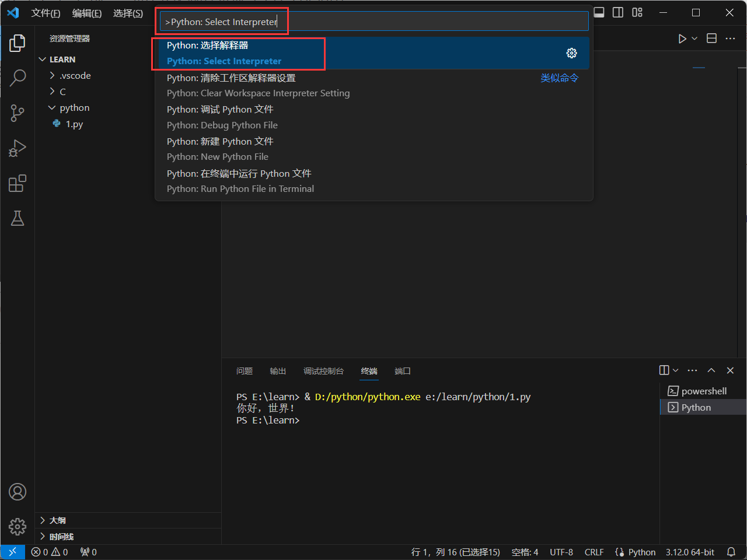This screenshot has width=747, height=560.
Task: Click the Run Python File play button
Action: coord(682,38)
